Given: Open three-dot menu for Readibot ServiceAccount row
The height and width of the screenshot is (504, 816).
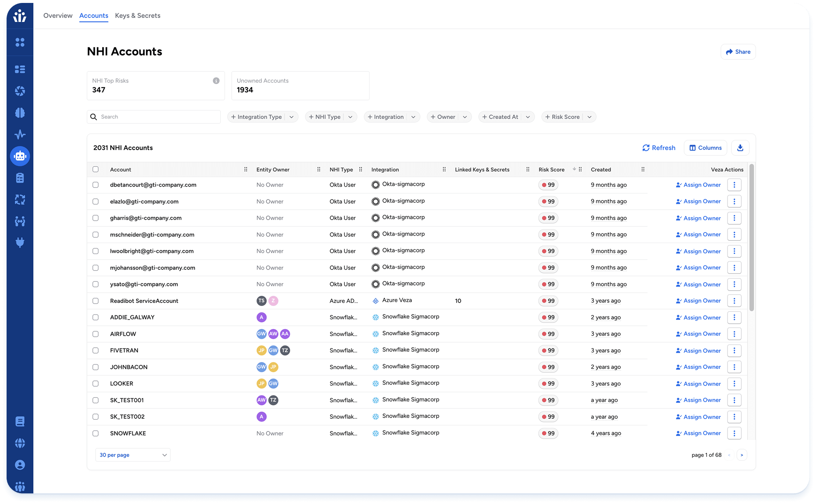Looking at the screenshot, I should [734, 301].
